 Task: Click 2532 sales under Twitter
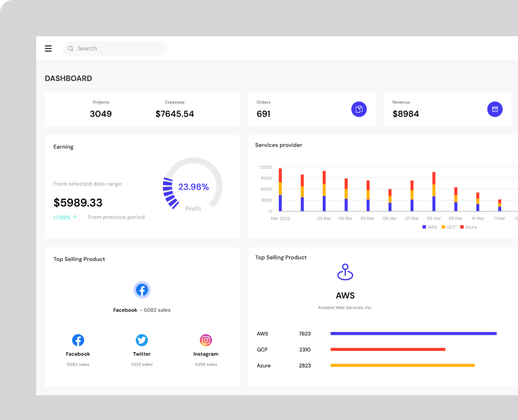click(x=142, y=364)
